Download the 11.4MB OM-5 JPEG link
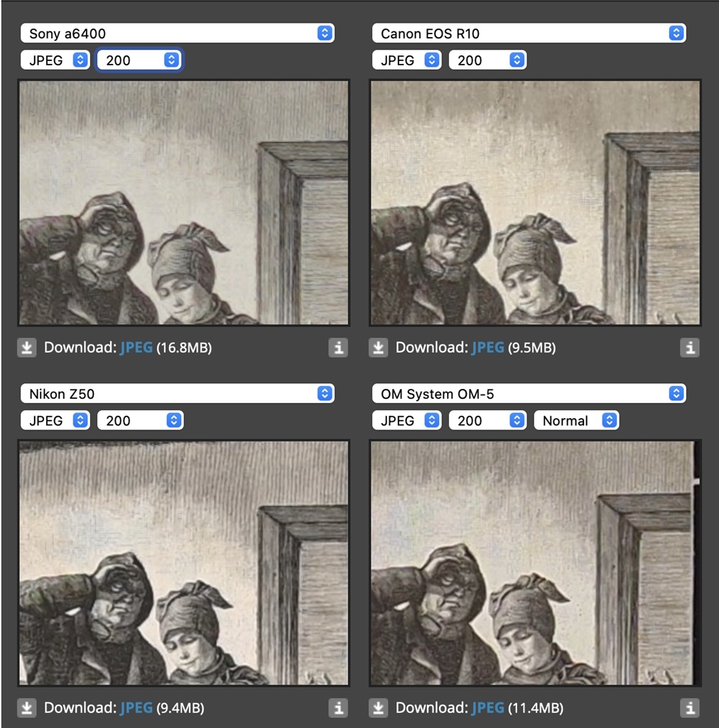This screenshot has height=728, width=719. [x=488, y=707]
